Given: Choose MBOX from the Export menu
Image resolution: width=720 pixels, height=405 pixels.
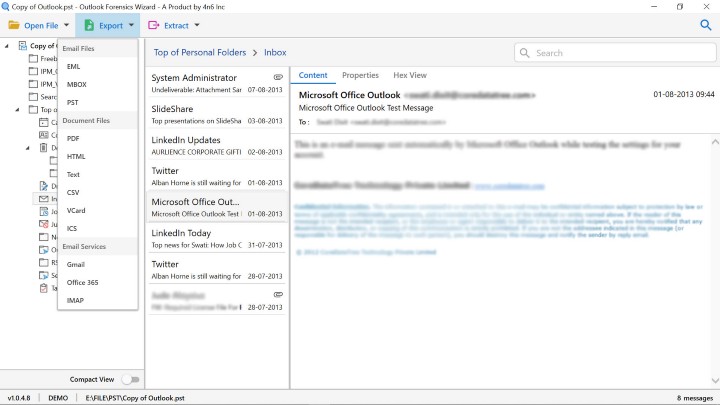Looking at the screenshot, I should pos(98,84).
